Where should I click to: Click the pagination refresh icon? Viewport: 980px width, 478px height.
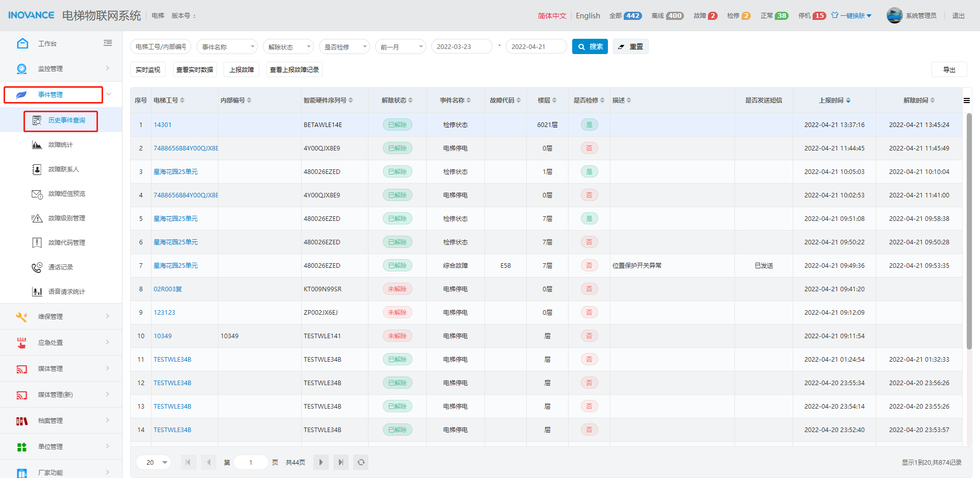[361, 462]
